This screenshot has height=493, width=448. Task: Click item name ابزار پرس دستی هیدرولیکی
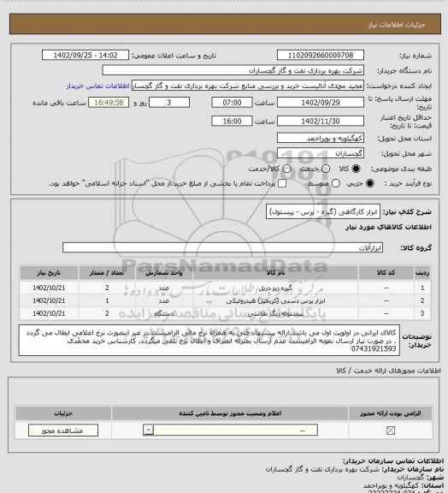(x=275, y=301)
